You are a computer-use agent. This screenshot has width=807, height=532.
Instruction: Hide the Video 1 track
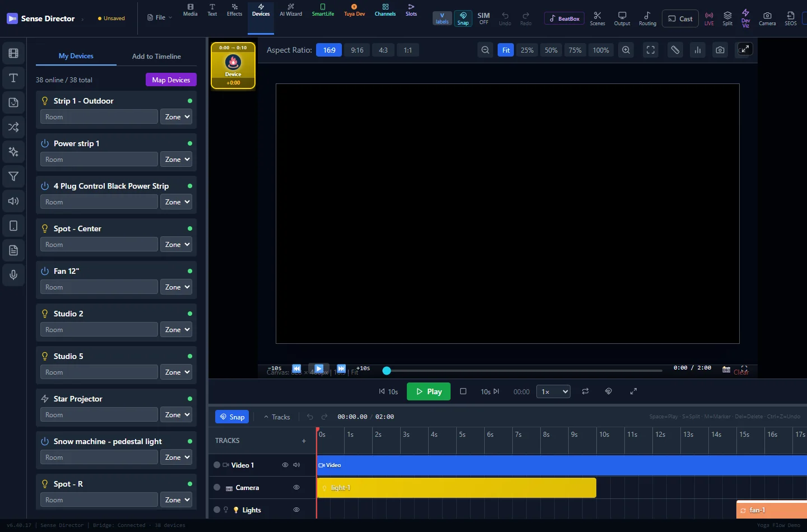coord(285,465)
